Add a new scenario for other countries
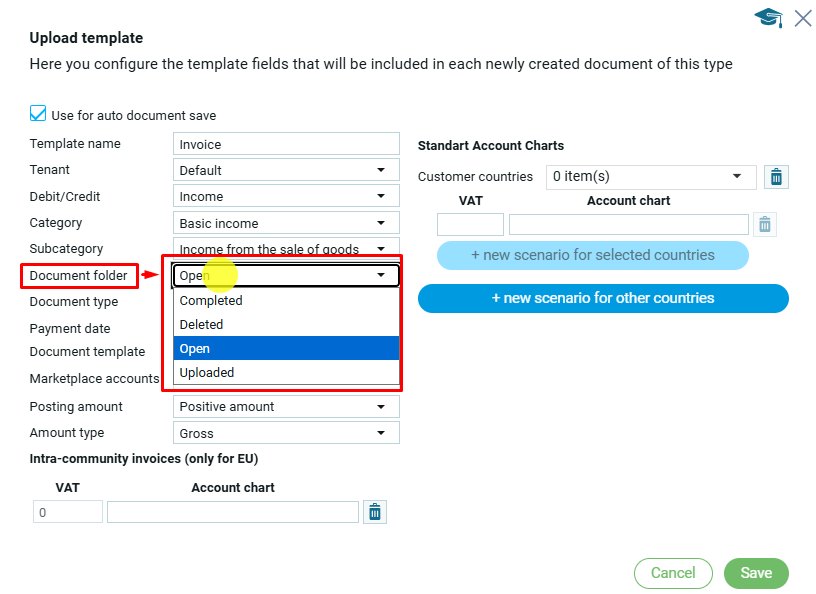 point(603,298)
